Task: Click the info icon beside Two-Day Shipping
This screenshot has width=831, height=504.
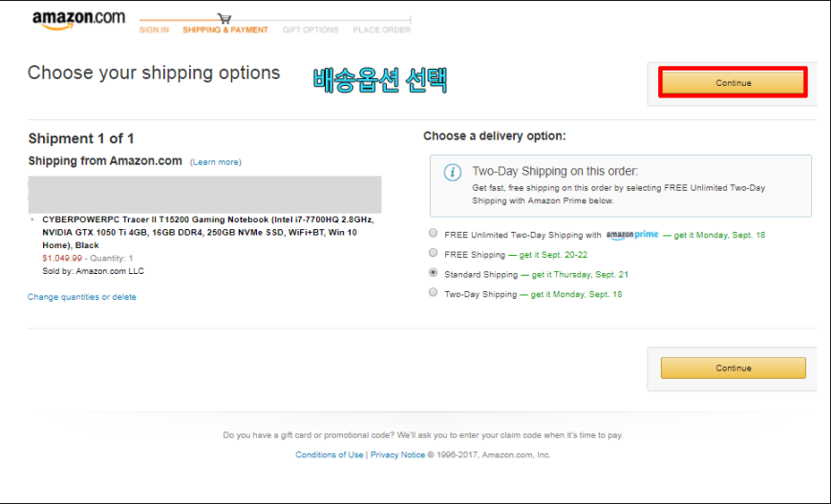Action: (x=452, y=173)
